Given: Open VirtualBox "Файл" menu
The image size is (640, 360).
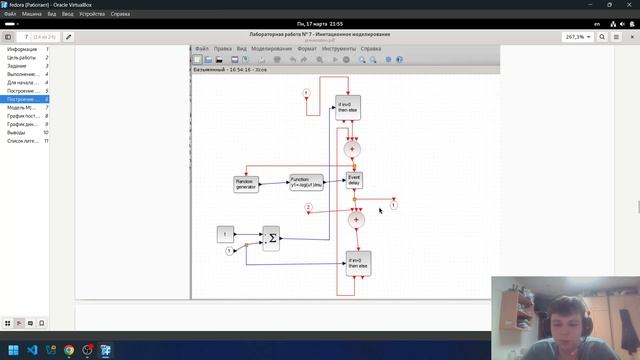Looking at the screenshot, I should point(10,14).
